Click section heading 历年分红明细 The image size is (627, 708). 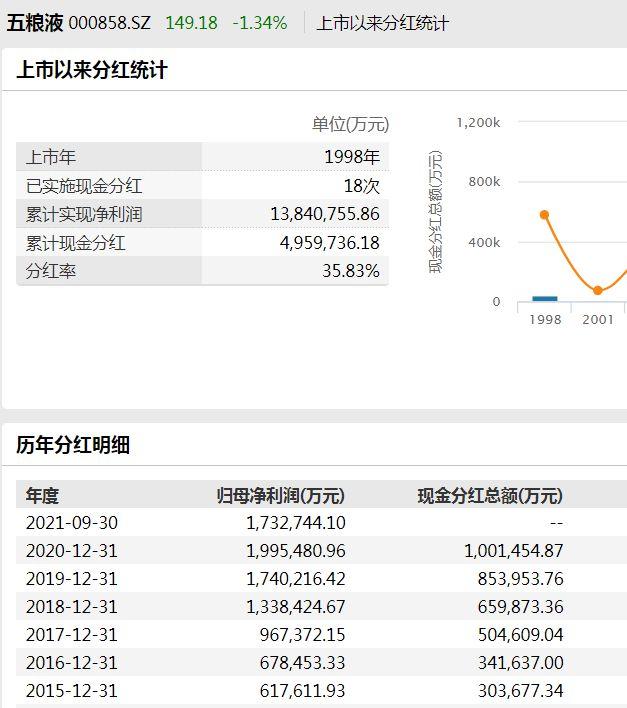73,445
